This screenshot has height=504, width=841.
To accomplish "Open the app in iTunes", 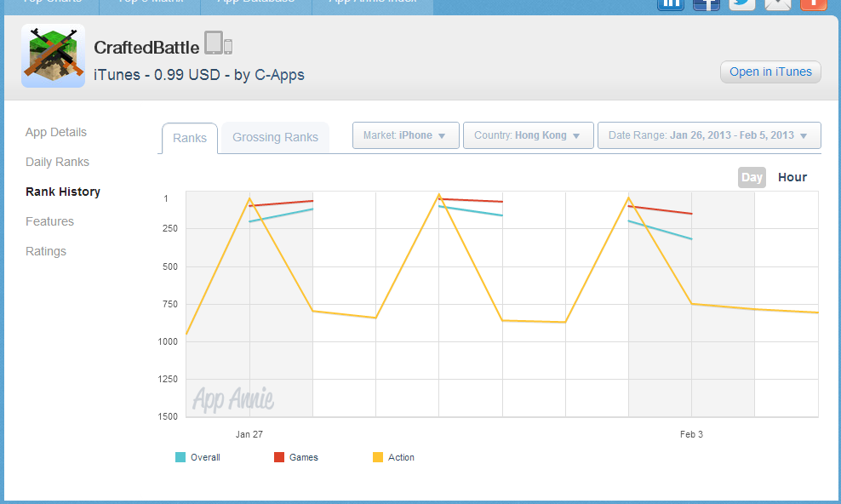I will (x=770, y=72).
